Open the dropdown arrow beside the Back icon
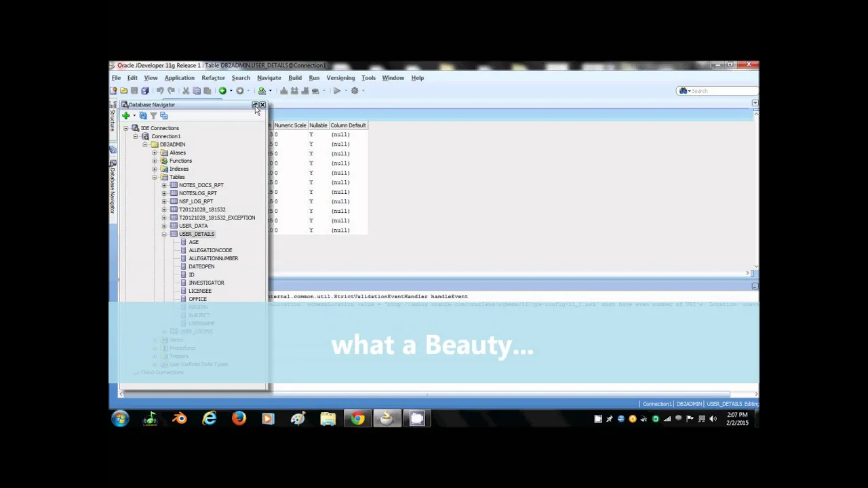 point(231,91)
